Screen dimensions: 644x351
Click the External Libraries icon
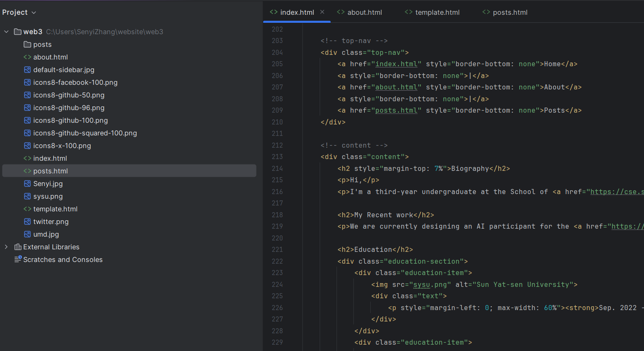[18, 247]
